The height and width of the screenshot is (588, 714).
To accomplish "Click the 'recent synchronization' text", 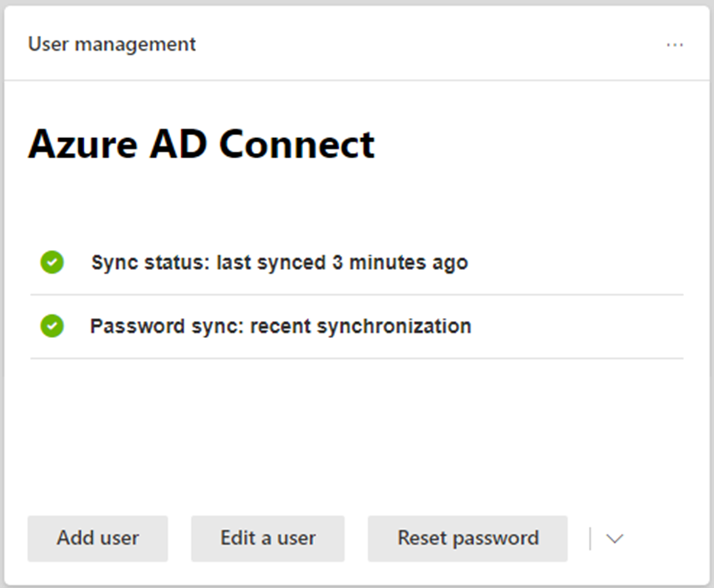I will (x=360, y=327).
